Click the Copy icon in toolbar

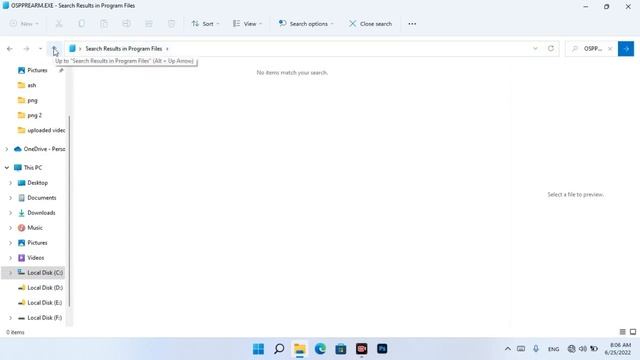pyautogui.click(x=82, y=24)
